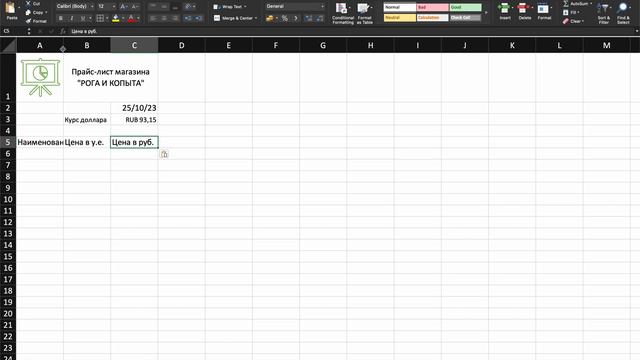Toggle italic formatting
The height and width of the screenshot is (360, 640).
tap(72, 18)
